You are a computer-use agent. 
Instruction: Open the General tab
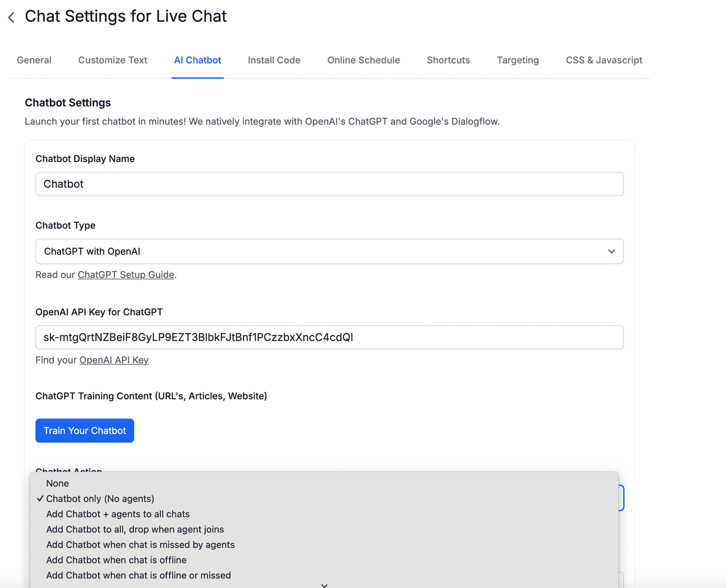point(34,60)
